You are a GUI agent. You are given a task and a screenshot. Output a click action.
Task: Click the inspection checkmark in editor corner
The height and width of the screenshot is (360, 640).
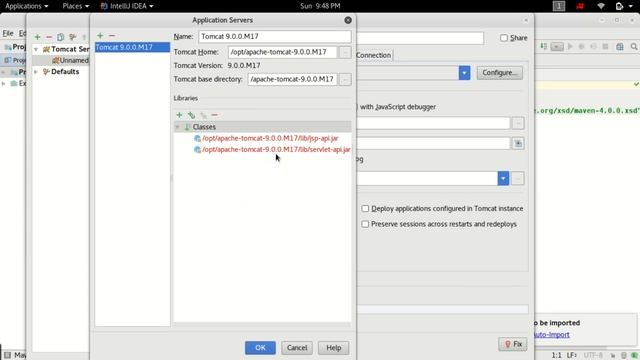pos(636,84)
